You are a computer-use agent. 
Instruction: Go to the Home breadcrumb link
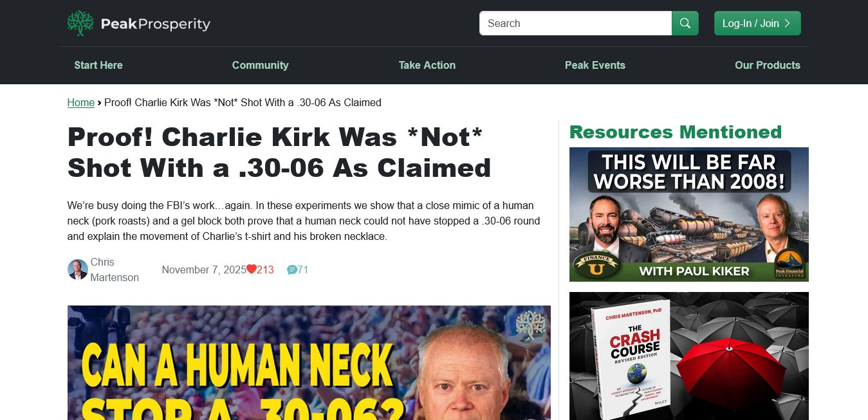[81, 102]
